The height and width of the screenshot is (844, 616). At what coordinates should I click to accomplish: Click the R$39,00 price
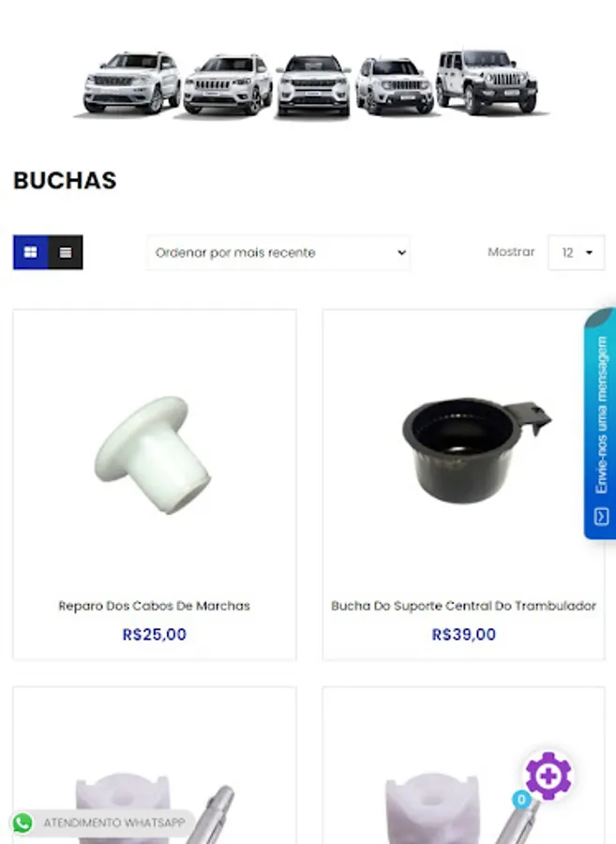pyautogui.click(x=463, y=635)
